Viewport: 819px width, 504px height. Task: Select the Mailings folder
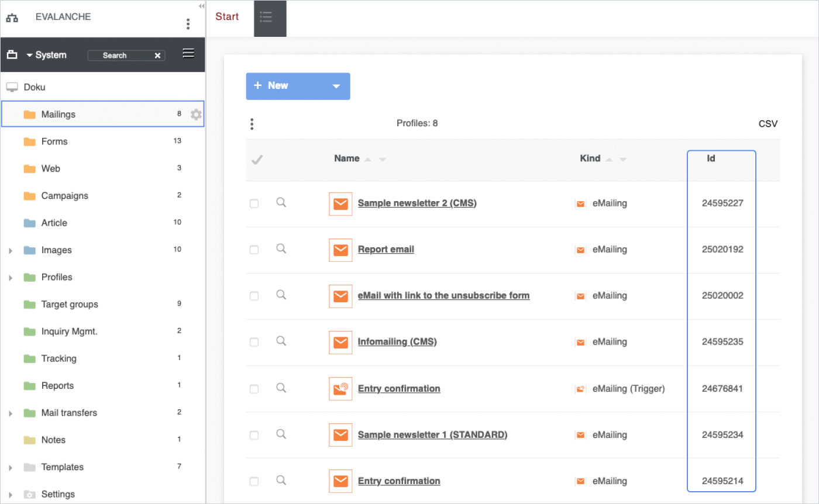point(103,115)
